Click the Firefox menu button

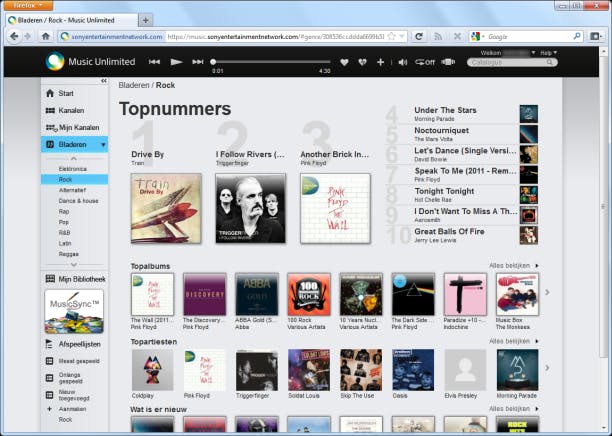click(29, 5)
